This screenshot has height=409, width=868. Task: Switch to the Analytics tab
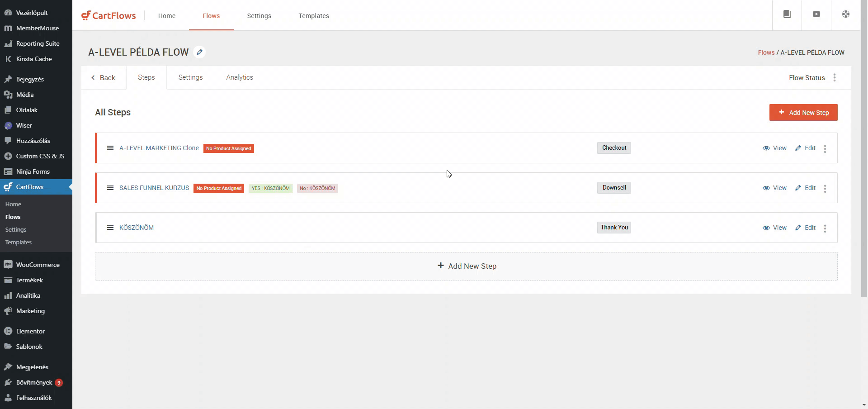point(240,77)
